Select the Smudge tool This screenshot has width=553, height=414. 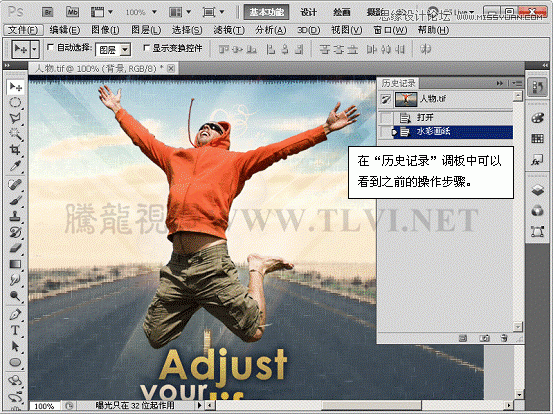(x=16, y=280)
